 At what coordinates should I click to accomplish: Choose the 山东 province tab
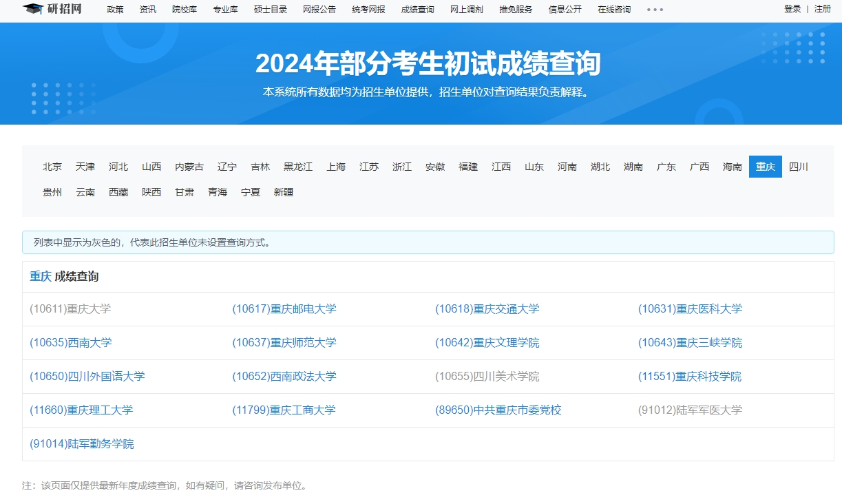pos(534,167)
